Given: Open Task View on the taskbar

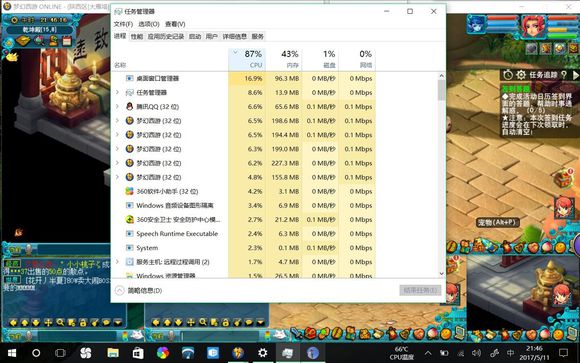Looking at the screenshot, I should coord(60,353).
